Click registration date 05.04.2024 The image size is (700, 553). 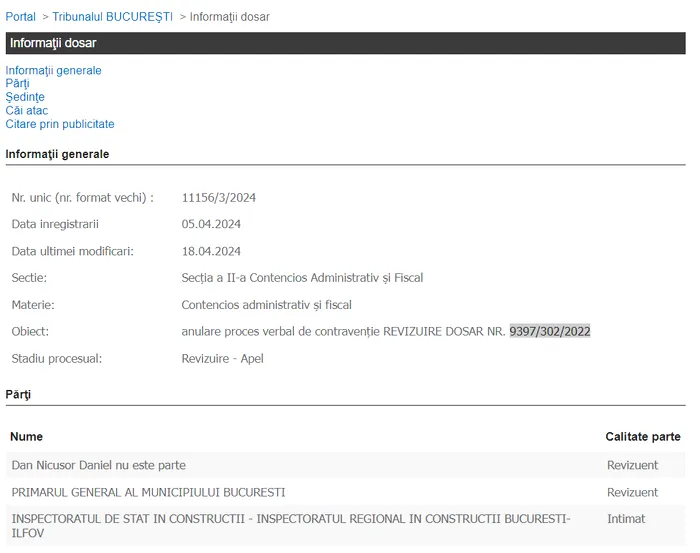pos(211,224)
